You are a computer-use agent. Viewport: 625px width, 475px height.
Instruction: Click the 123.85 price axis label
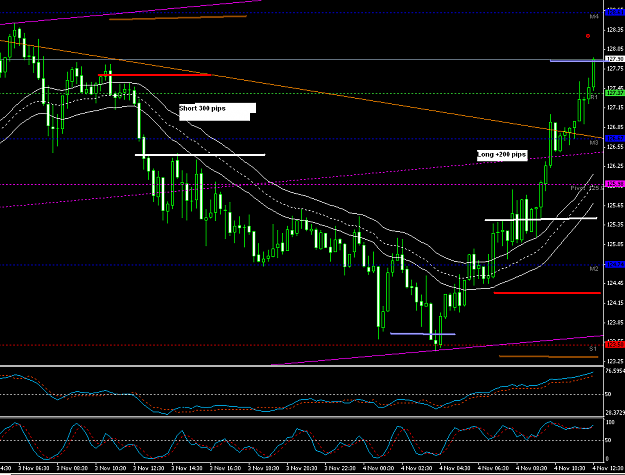point(615,322)
